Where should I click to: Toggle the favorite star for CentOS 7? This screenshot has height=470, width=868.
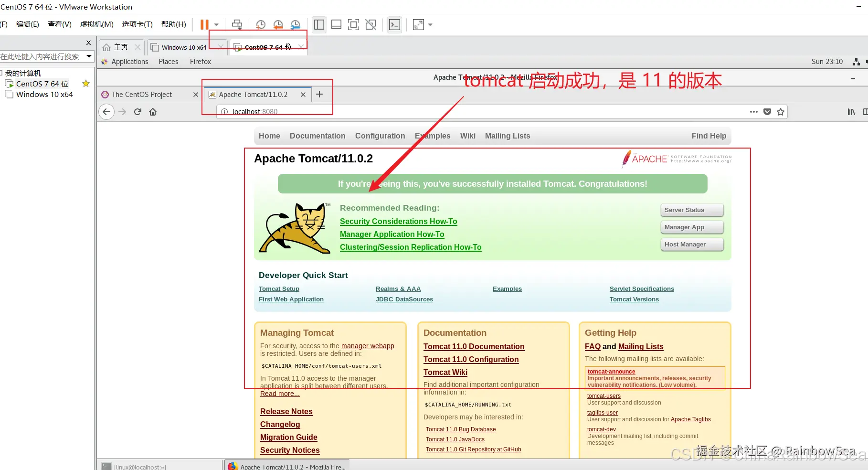pyautogui.click(x=86, y=84)
